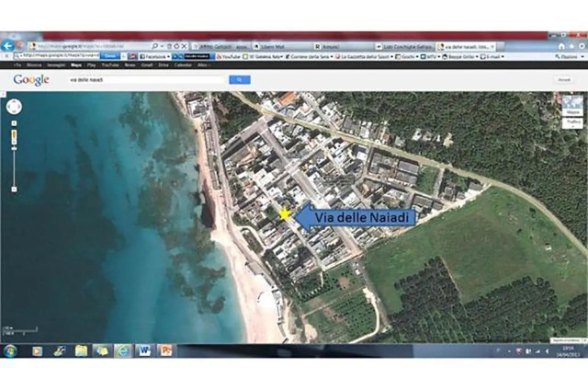588x368 pixels.
Task: Click the Facebook favorites bar bookmark
Action: pyautogui.click(x=153, y=56)
